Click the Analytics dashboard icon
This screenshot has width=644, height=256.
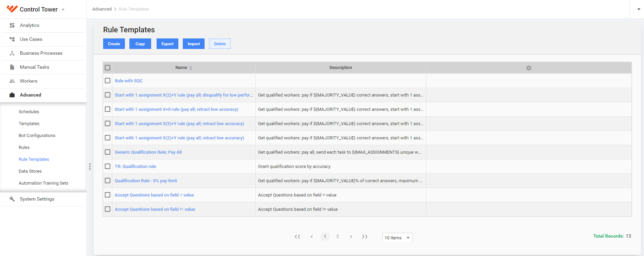12,25
